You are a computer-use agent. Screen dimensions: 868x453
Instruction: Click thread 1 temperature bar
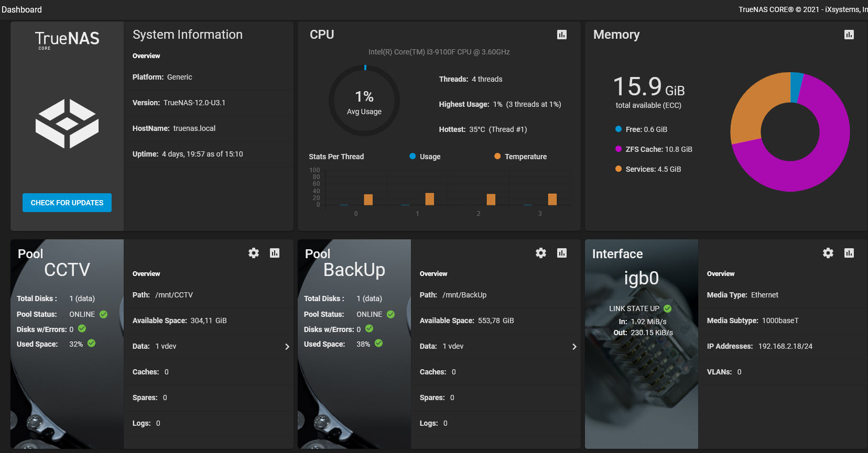tap(430, 199)
